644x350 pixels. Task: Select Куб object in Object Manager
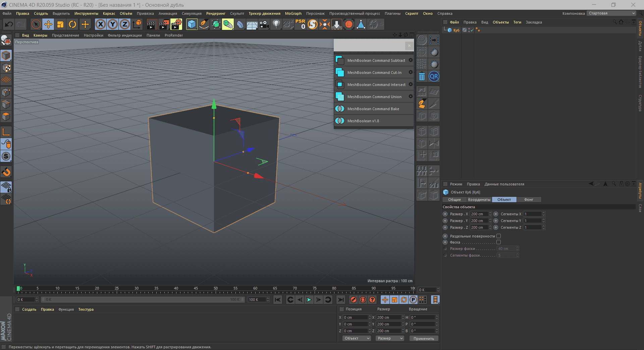point(456,30)
